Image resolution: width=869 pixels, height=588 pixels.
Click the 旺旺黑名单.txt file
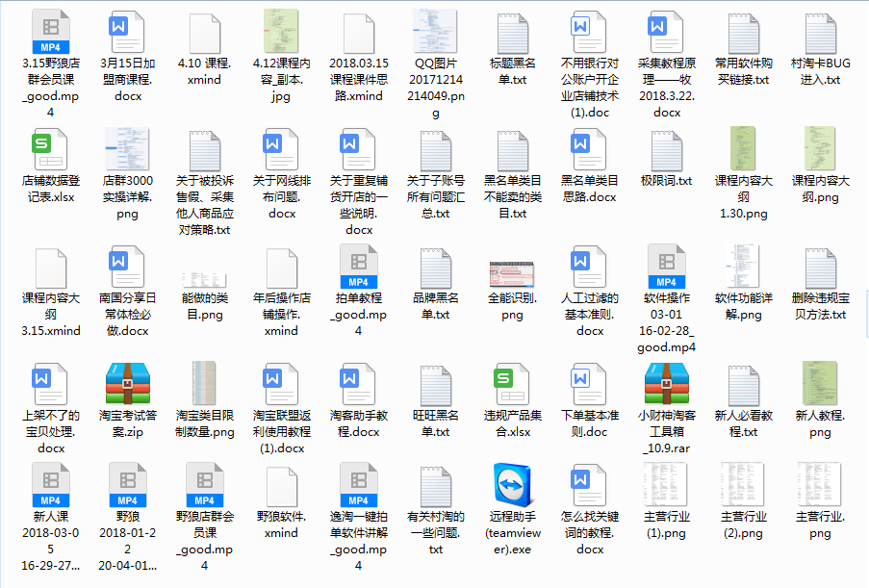click(x=435, y=383)
